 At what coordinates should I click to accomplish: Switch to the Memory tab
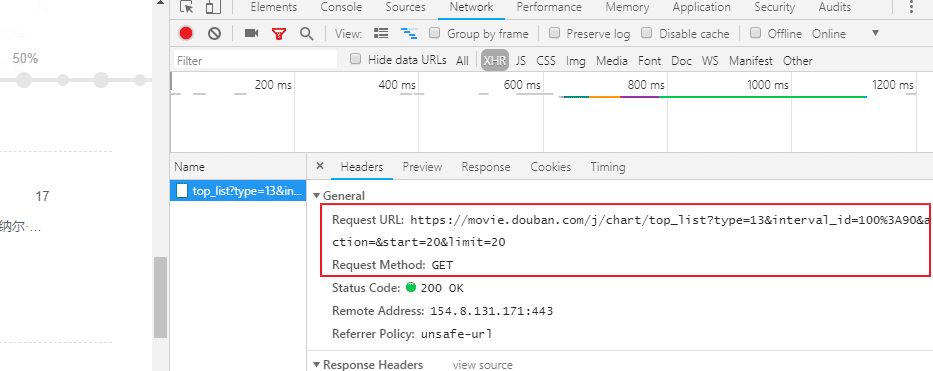pos(627,7)
